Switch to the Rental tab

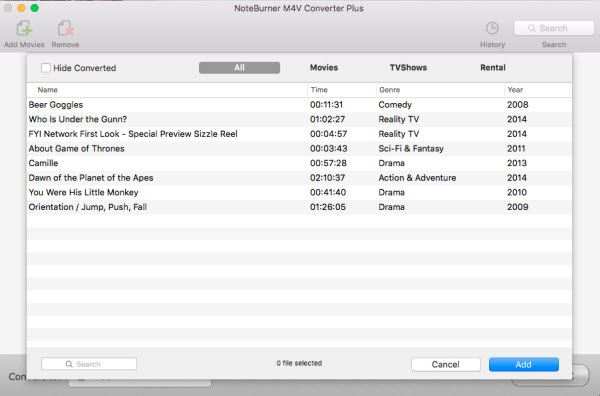(x=493, y=68)
